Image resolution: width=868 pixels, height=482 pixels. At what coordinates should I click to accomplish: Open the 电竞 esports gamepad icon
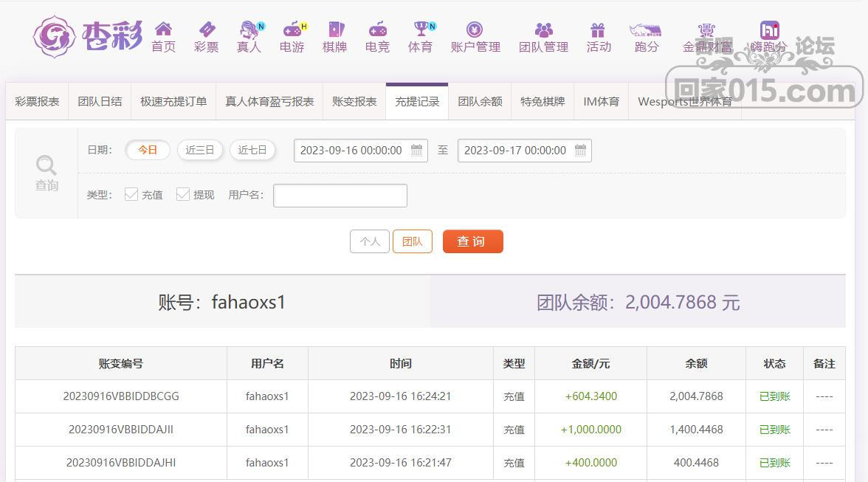pos(378,29)
